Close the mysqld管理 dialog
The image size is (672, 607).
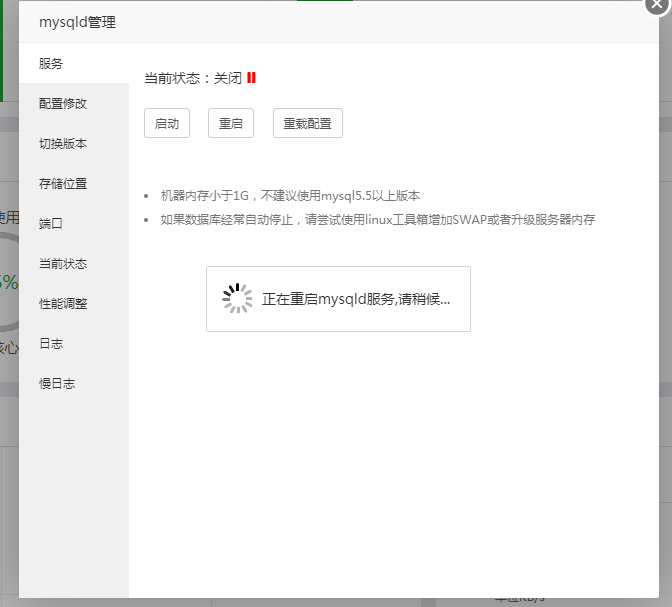pyautogui.click(x=657, y=3)
